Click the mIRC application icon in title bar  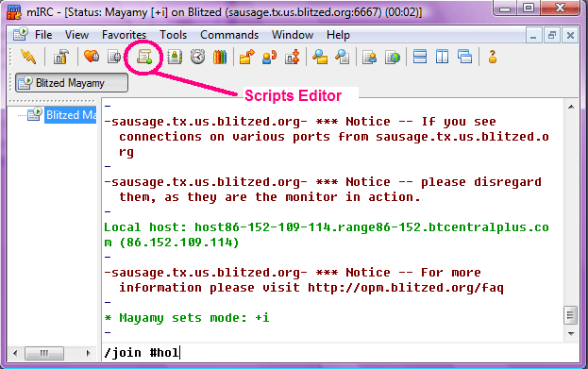14,12
